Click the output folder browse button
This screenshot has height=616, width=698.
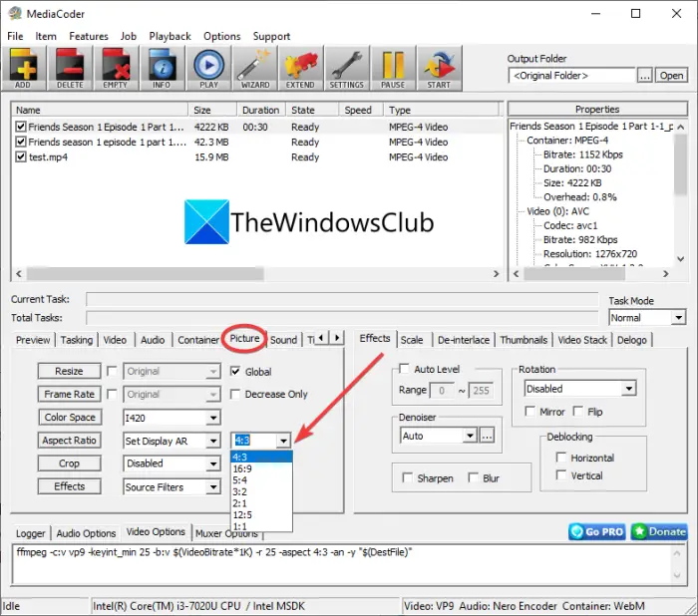pyautogui.click(x=644, y=76)
